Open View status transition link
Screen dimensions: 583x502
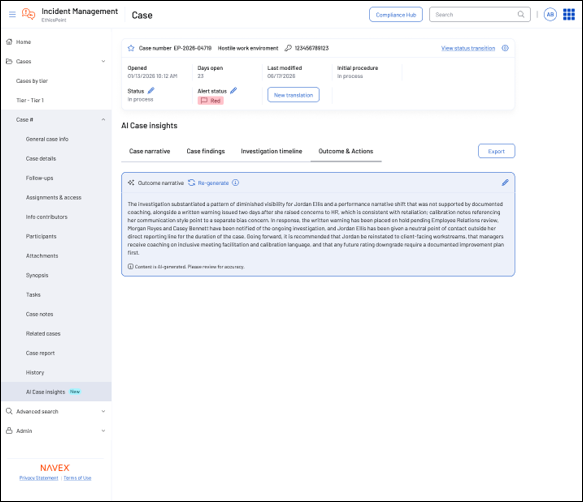point(468,48)
